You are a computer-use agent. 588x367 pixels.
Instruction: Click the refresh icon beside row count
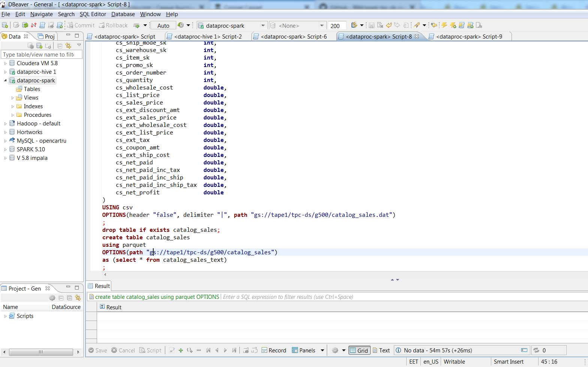click(536, 351)
